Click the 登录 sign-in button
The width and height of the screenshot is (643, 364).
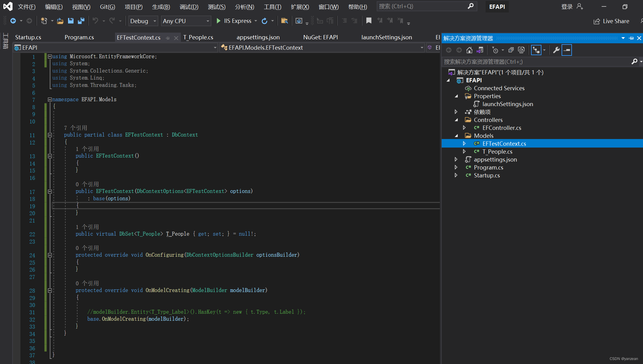[567, 7]
